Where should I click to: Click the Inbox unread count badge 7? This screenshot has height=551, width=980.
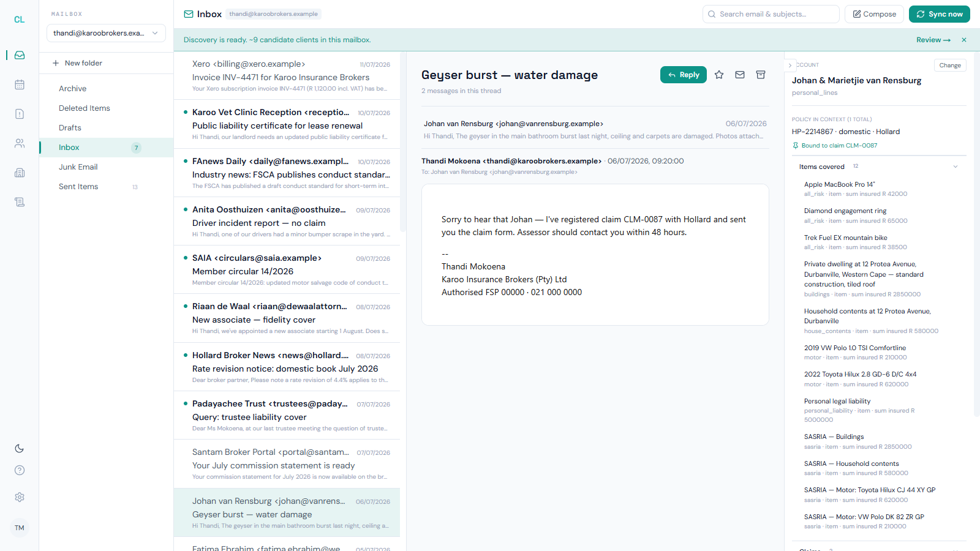tap(136, 148)
